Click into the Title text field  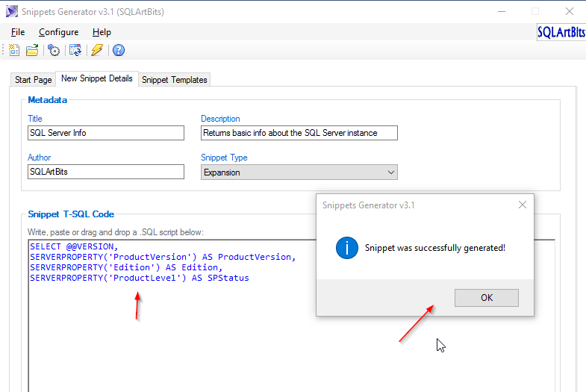[105, 133]
